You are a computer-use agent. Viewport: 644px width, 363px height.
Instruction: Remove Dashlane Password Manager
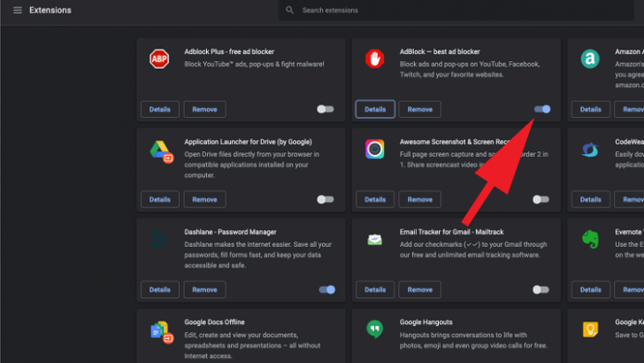tap(204, 290)
